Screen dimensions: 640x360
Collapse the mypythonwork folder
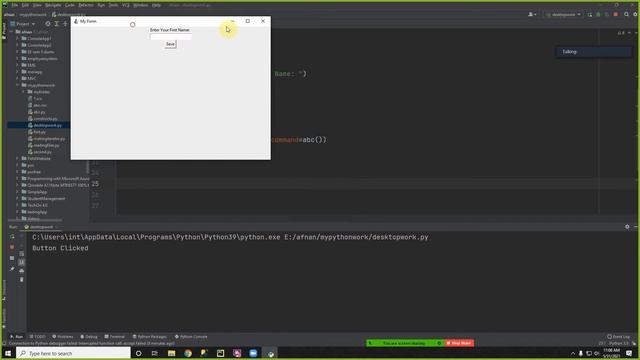coord(18,85)
